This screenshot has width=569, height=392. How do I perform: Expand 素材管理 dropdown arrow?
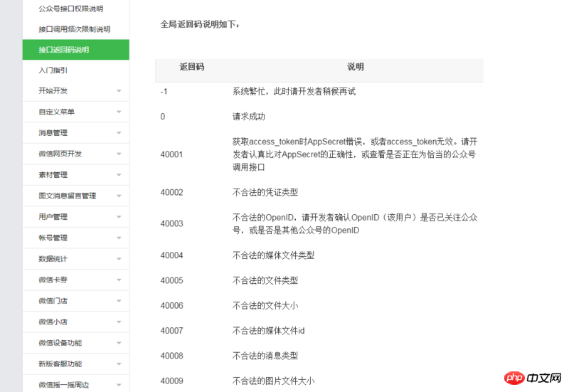click(119, 175)
